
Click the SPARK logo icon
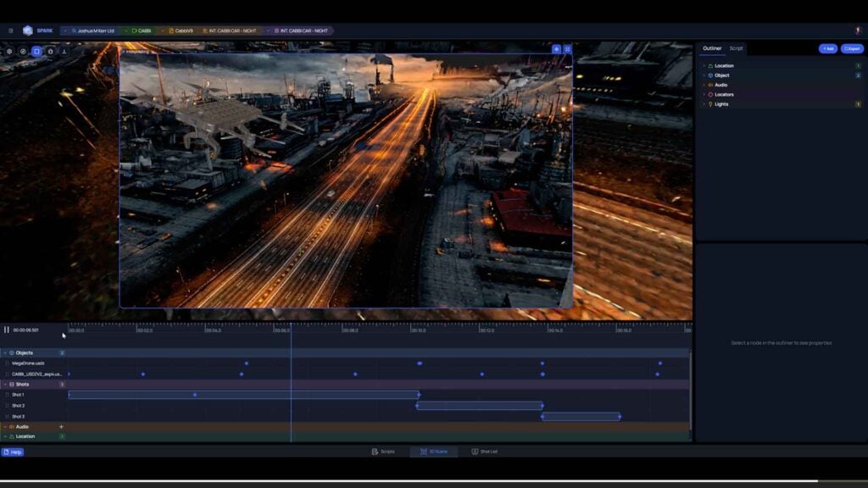28,30
